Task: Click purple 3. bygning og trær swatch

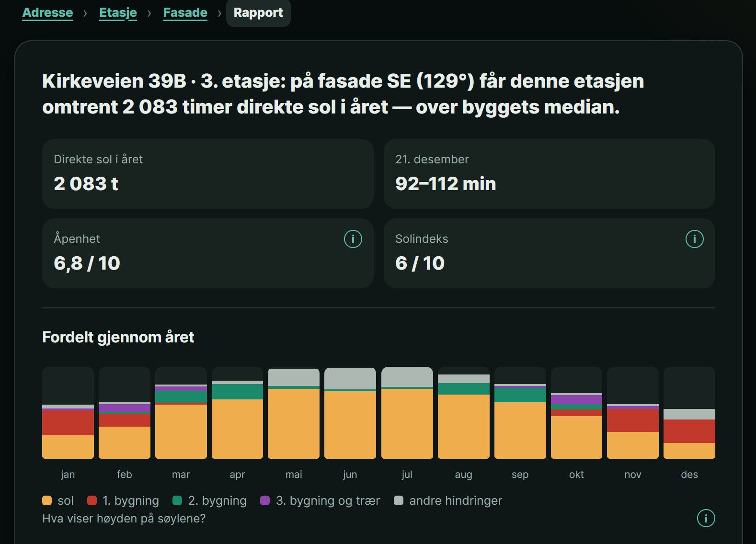Action: [265, 500]
